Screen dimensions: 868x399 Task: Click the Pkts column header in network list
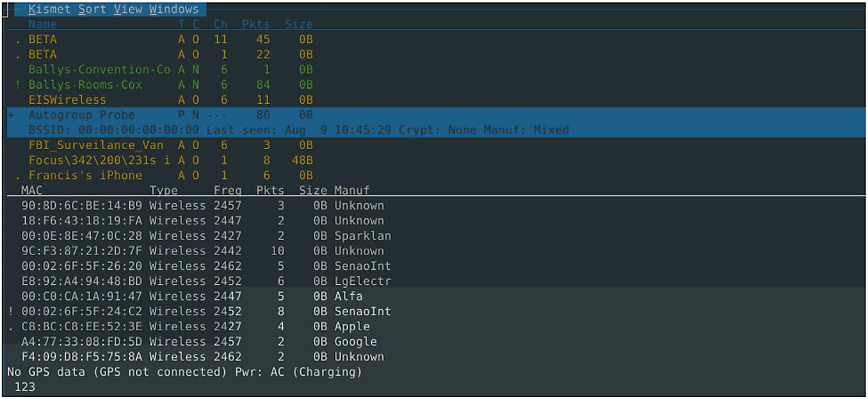[256, 24]
